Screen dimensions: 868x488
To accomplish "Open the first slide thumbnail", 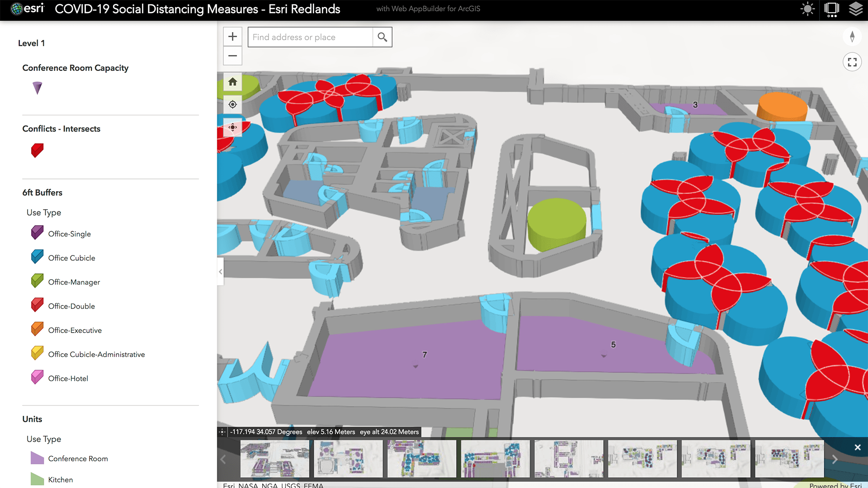I will click(275, 459).
